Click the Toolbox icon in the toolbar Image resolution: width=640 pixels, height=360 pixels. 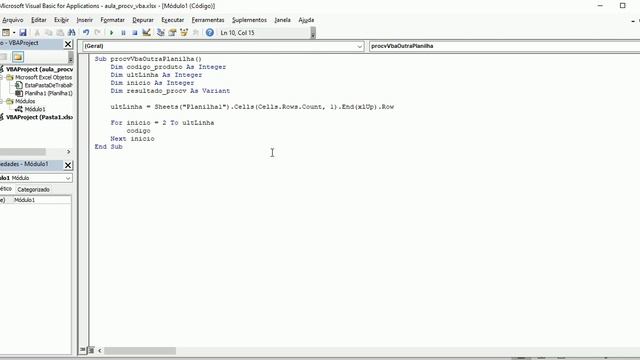point(196,33)
